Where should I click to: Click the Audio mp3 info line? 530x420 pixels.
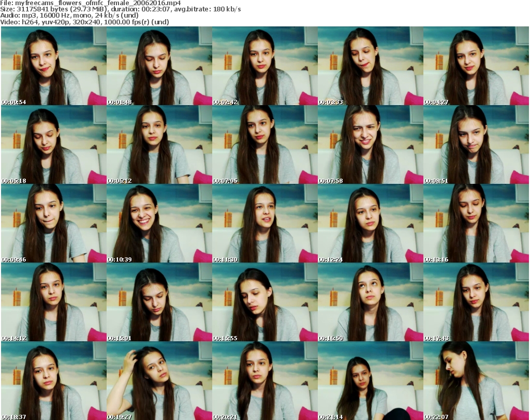[69, 16]
